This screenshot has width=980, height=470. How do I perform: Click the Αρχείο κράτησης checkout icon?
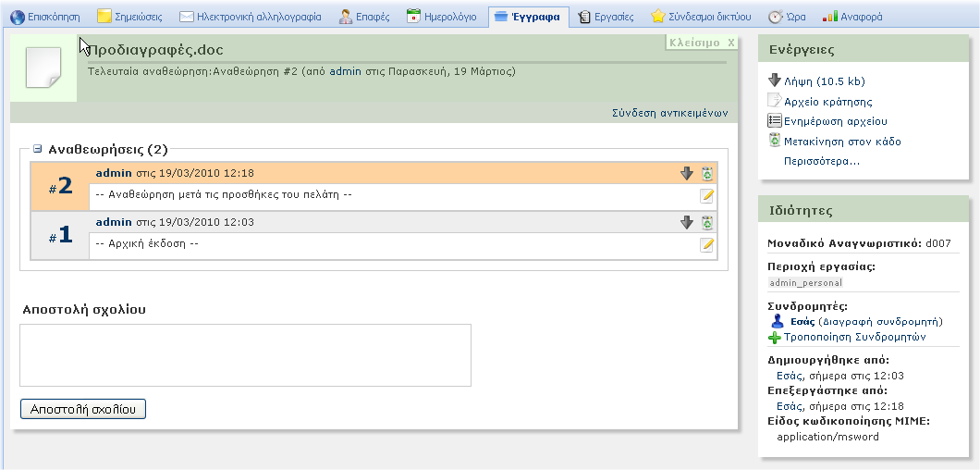[x=775, y=102]
